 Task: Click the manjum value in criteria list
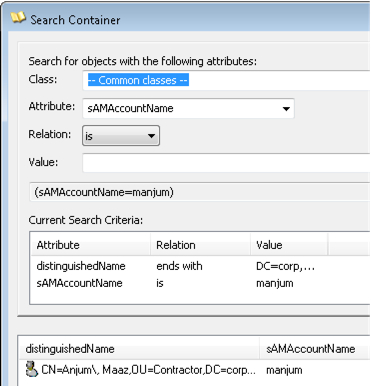click(275, 283)
